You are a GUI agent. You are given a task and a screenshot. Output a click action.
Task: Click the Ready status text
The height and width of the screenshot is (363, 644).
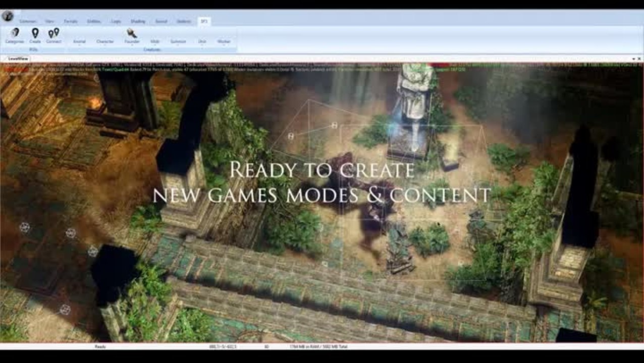pos(100,347)
